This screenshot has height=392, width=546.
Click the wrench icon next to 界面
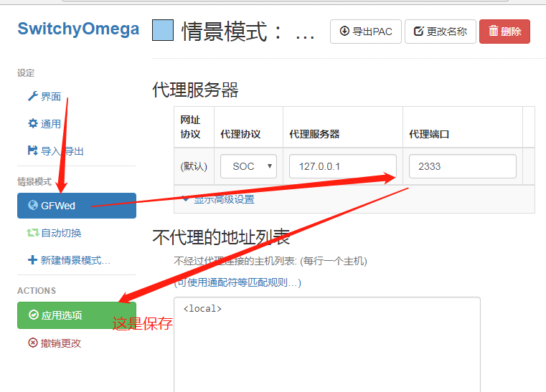pos(33,96)
